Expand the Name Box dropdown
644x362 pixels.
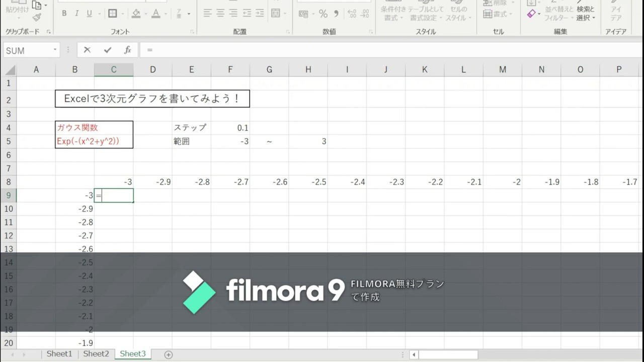click(55, 50)
